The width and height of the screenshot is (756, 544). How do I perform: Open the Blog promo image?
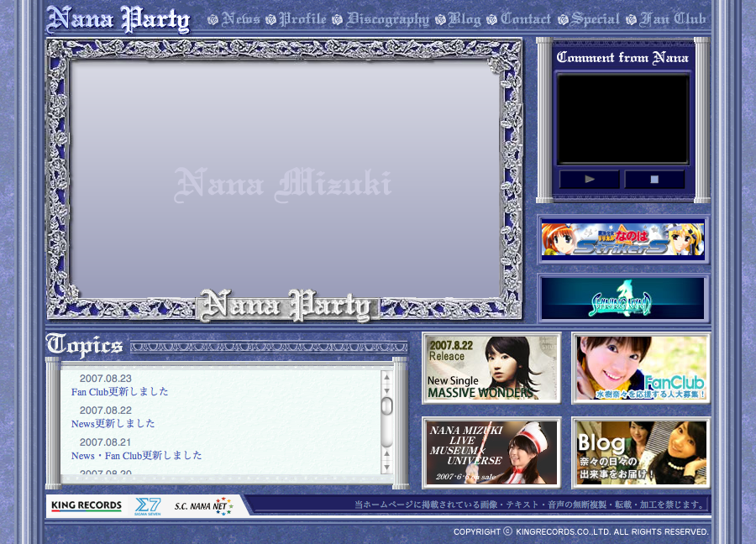(641, 453)
